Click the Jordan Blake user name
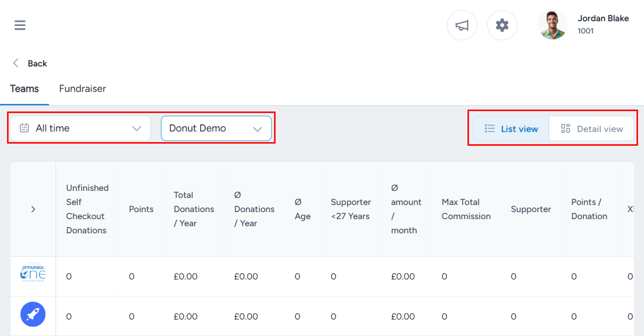The height and width of the screenshot is (336, 644). coord(603,18)
